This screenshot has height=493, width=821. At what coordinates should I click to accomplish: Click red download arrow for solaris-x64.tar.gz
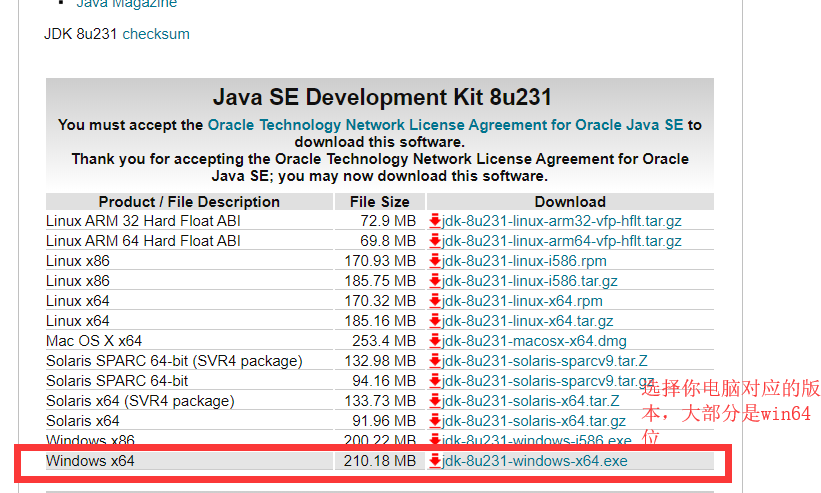point(435,421)
